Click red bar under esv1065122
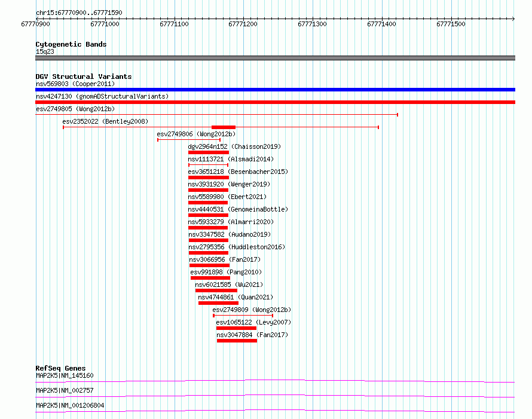The image size is (532, 419). pos(236,328)
